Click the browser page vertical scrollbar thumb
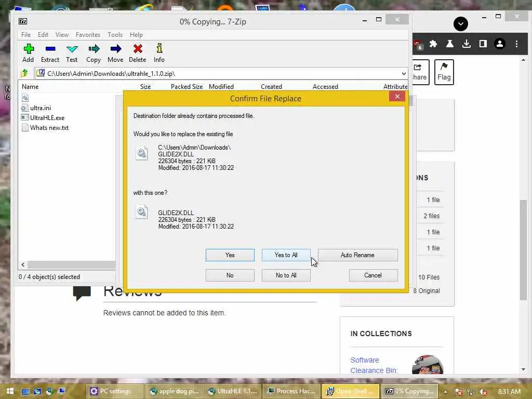The image size is (532, 399). [x=523, y=250]
